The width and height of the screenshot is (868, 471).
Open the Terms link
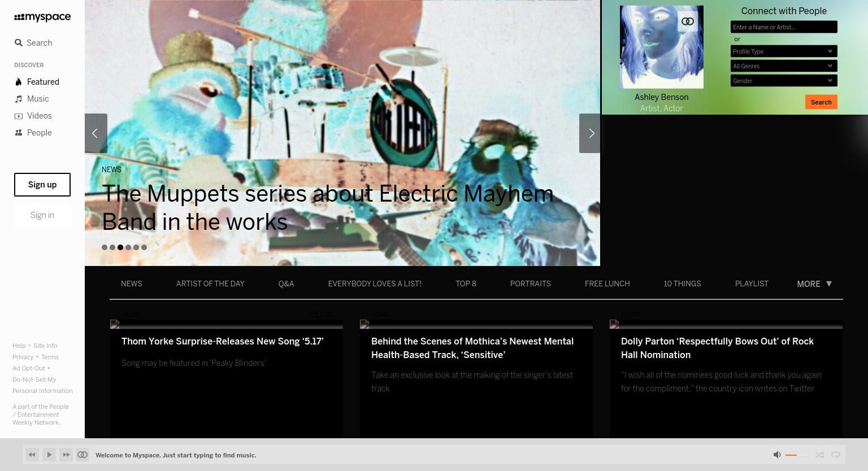point(50,357)
